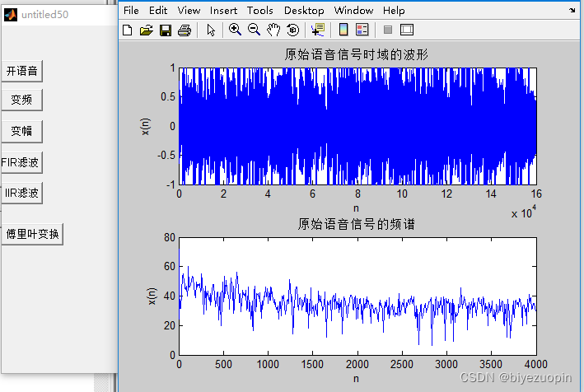Open the View menu
Image resolution: width=584 pixels, height=392 pixels.
[189, 11]
